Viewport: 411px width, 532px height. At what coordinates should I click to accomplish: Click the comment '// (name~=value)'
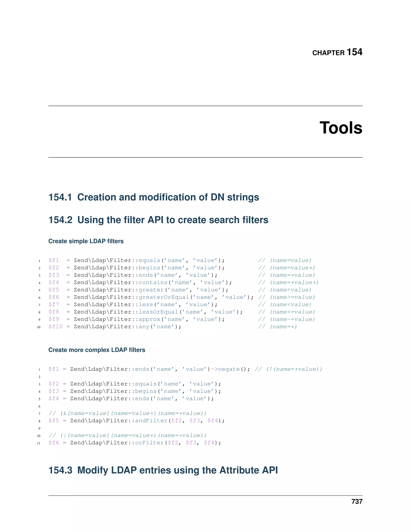(287, 319)
